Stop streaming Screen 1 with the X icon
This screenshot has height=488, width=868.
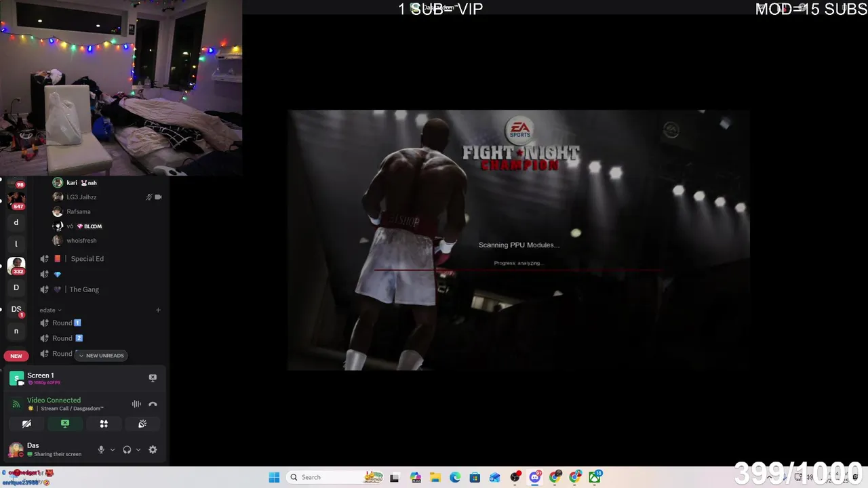coord(153,378)
